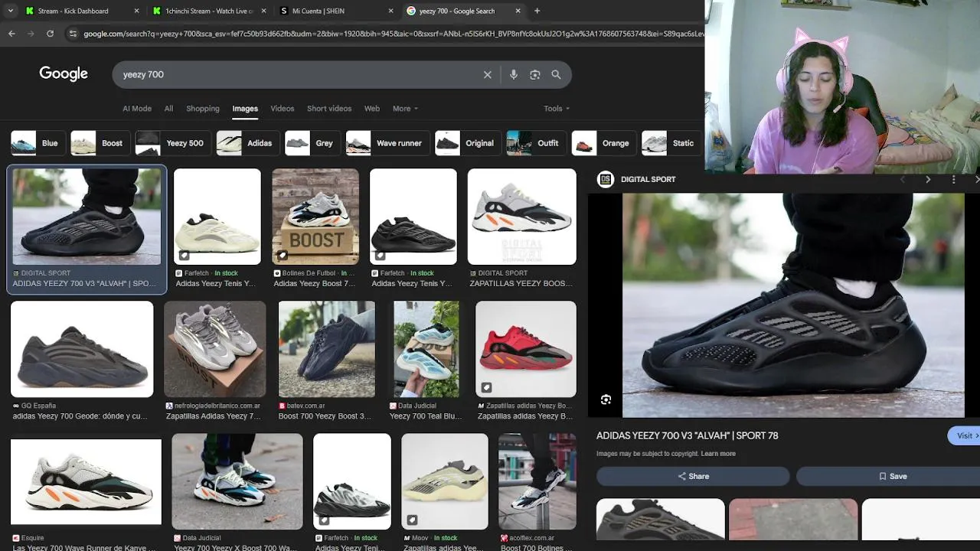Viewport: 980px width, 551px height.
Task: Open GO España Yeezy 700 Geode thumbnail
Action: click(82, 350)
